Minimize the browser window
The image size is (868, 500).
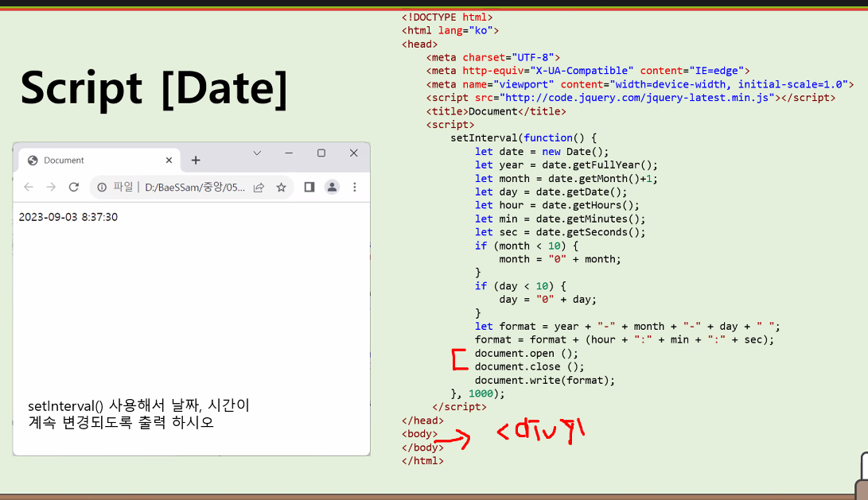click(x=289, y=153)
